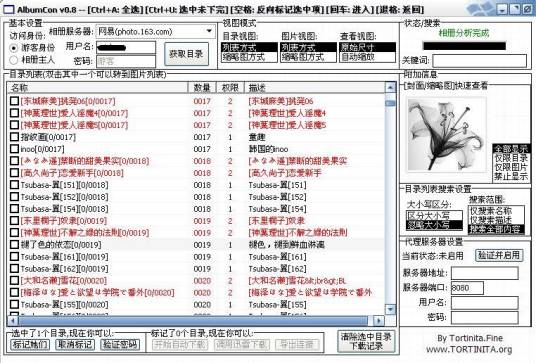The width and height of the screenshot is (536, 363).
Task: Select the 相册主人 radio button
Action: (14, 60)
